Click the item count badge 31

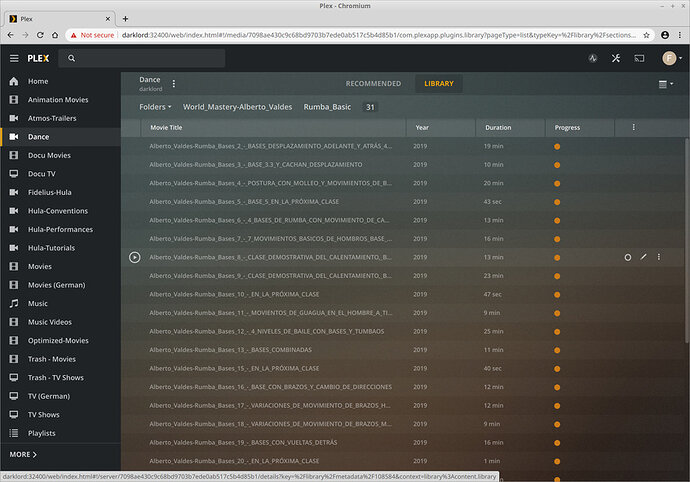coord(370,107)
